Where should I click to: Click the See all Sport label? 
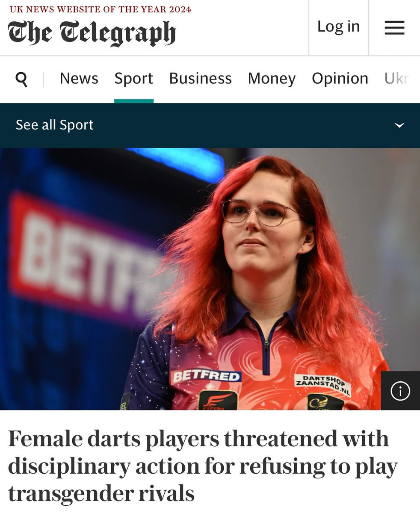tap(55, 125)
